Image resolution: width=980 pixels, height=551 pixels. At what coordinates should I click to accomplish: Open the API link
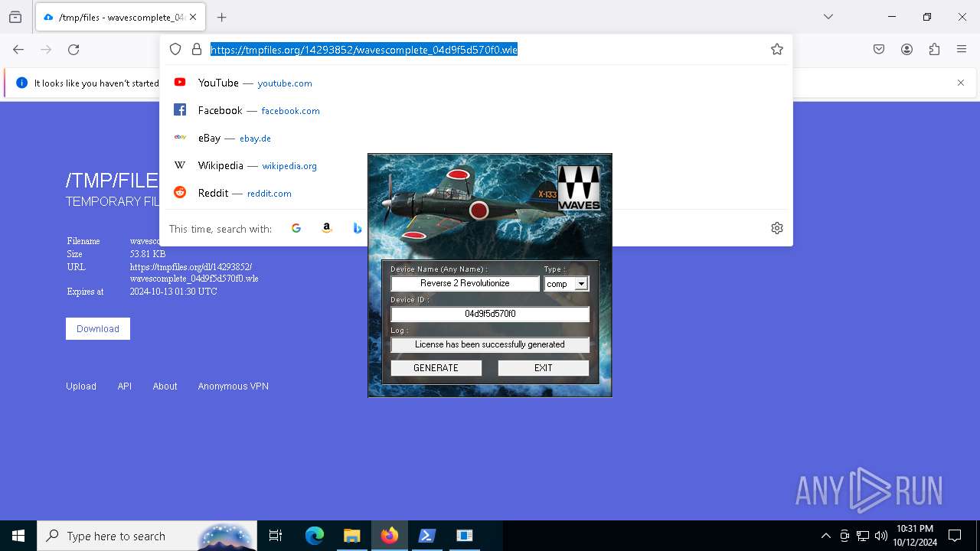pyautogui.click(x=125, y=386)
